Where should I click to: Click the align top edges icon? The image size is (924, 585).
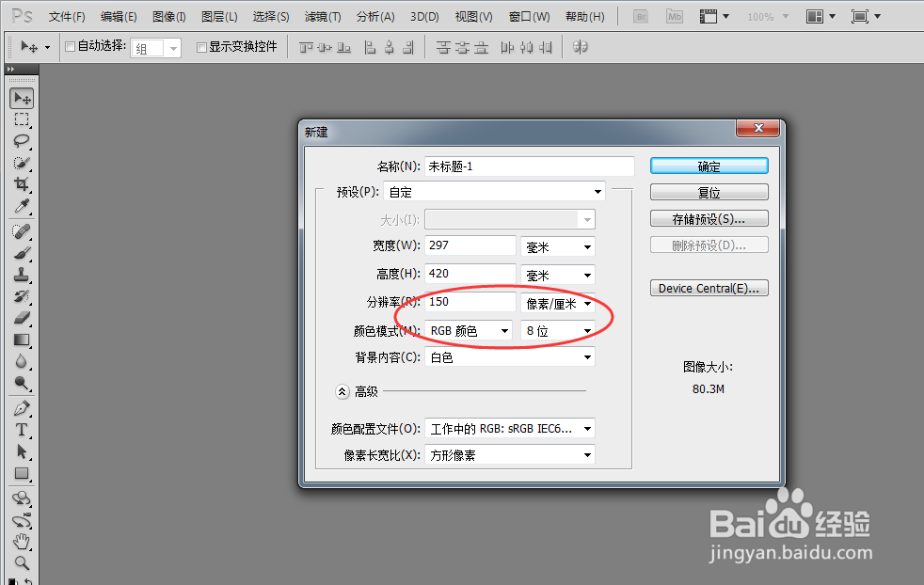pos(307,48)
